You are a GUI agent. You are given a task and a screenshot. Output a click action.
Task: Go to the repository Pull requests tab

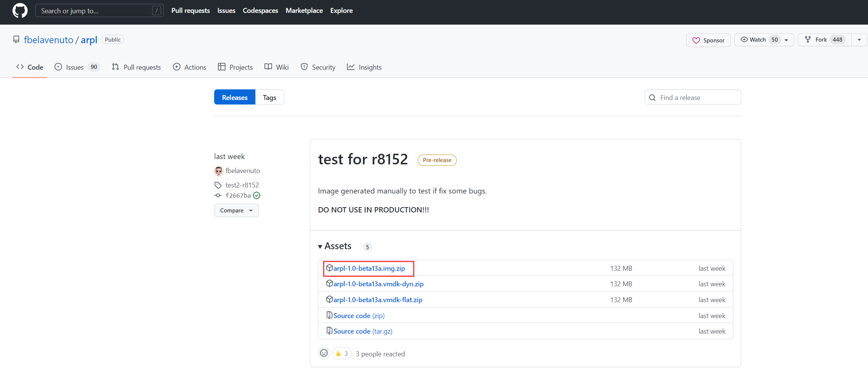tap(136, 67)
